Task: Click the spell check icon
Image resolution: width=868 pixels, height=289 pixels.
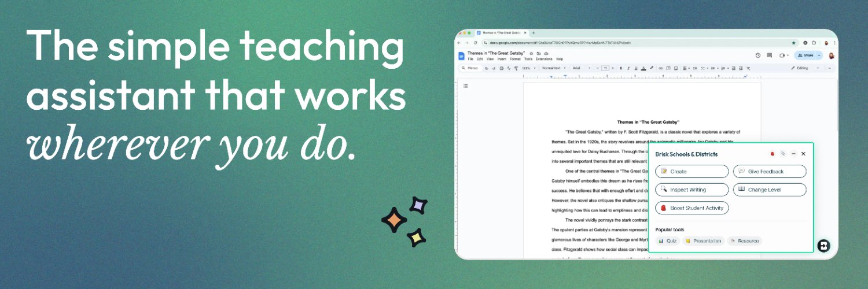Action: pos(509,68)
